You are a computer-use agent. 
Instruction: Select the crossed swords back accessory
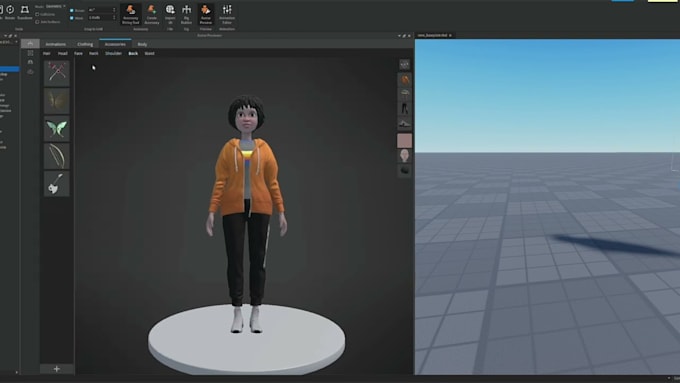click(x=57, y=73)
